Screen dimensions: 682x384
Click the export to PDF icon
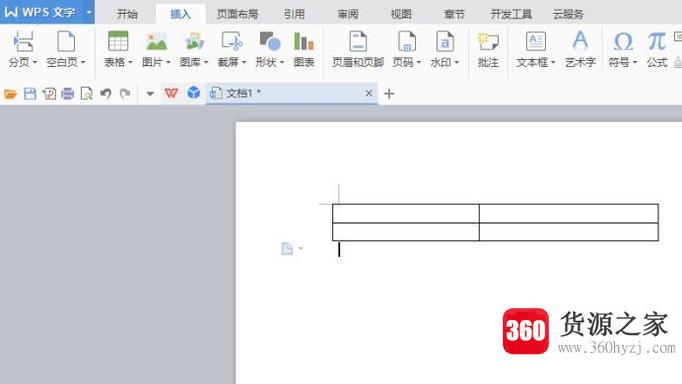click(49, 93)
